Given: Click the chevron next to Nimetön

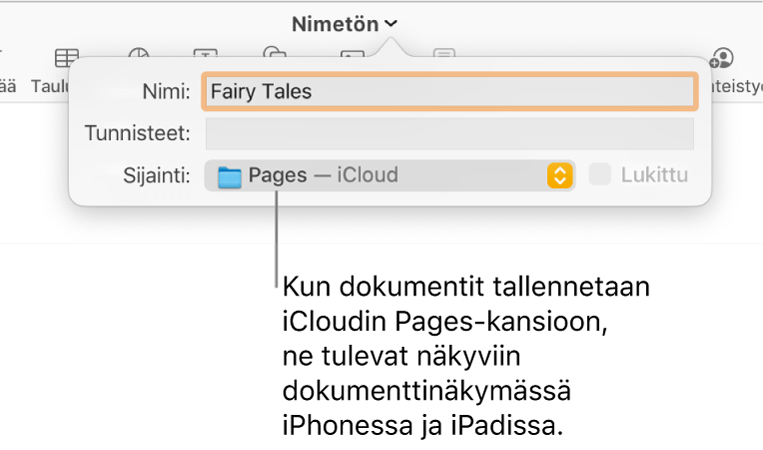Looking at the screenshot, I should click(x=391, y=23).
